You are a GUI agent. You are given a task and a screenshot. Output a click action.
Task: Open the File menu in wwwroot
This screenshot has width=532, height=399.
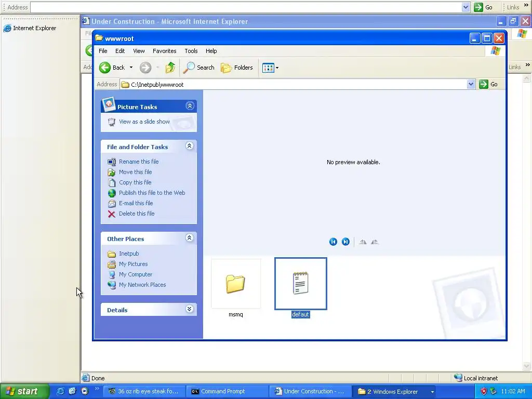(103, 51)
